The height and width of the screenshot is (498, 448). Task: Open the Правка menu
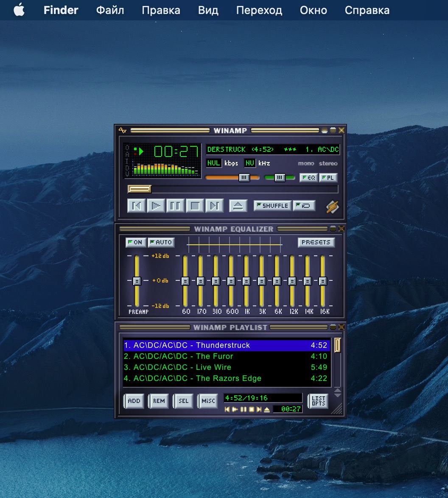[161, 10]
